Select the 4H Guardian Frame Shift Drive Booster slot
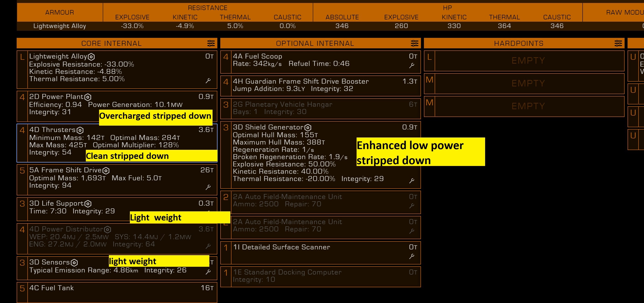 [321, 86]
